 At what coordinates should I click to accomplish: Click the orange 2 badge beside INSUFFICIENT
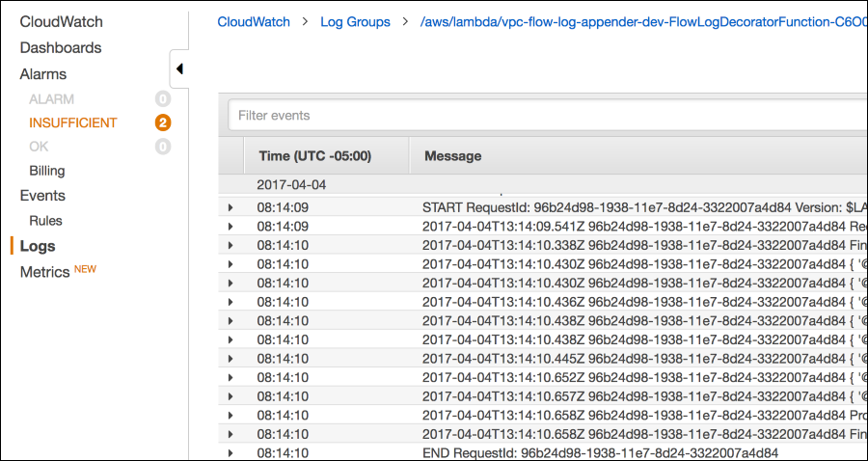point(163,122)
